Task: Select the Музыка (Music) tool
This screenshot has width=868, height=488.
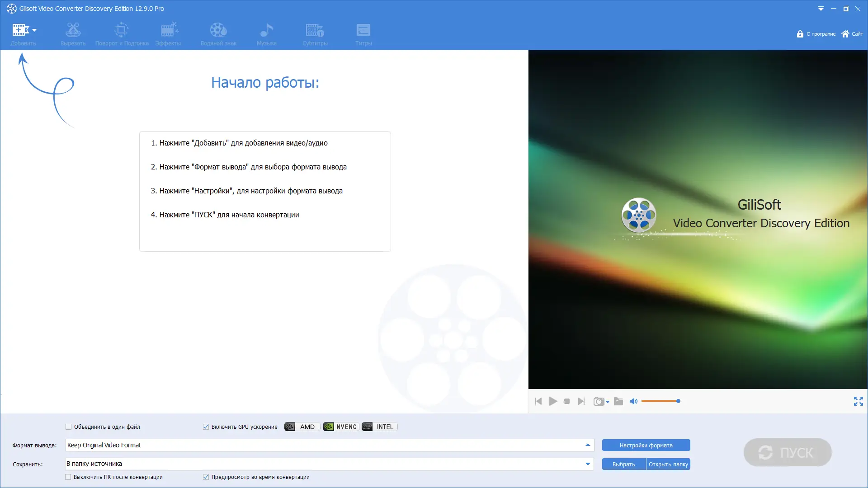Action: (266, 33)
